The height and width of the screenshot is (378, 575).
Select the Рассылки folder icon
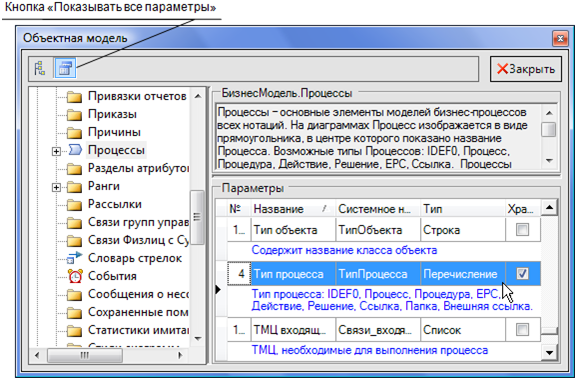[x=74, y=205]
